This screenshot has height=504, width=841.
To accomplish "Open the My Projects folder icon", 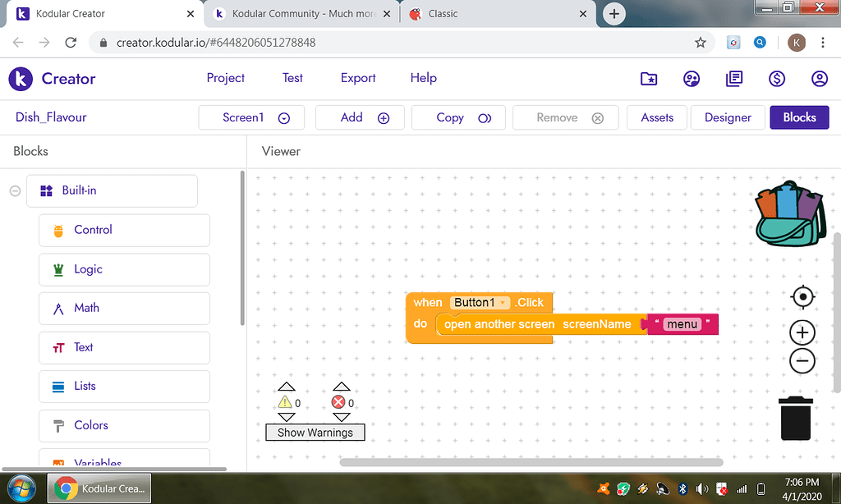I will pos(648,79).
